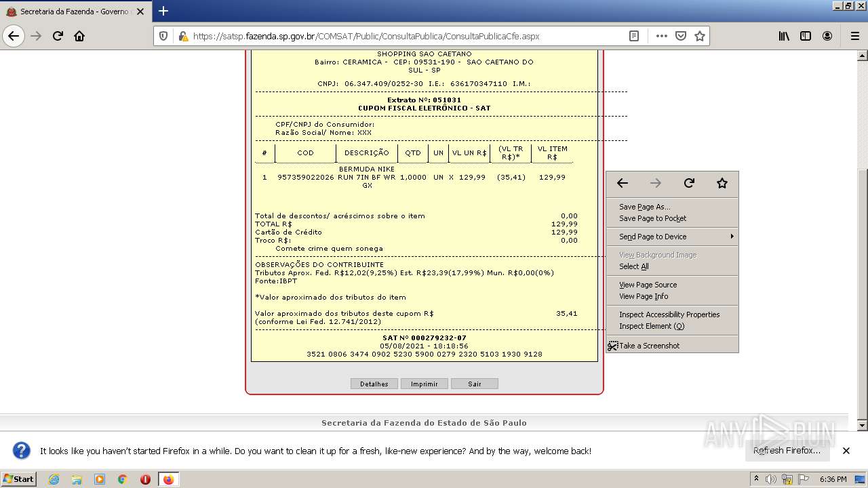The height and width of the screenshot is (488, 868).
Task: Click the page vertical scrollbar down arrow
Action: [862, 425]
